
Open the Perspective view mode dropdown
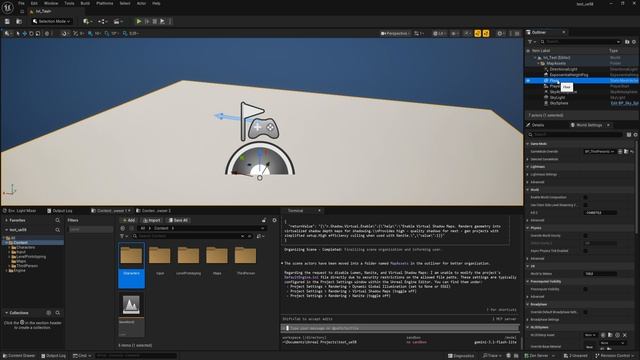pyautogui.click(x=394, y=33)
